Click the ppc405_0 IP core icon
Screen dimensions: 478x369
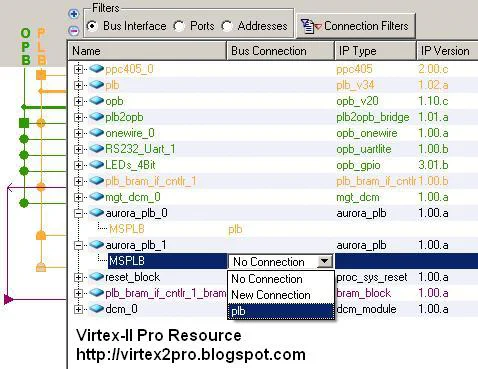97,68
